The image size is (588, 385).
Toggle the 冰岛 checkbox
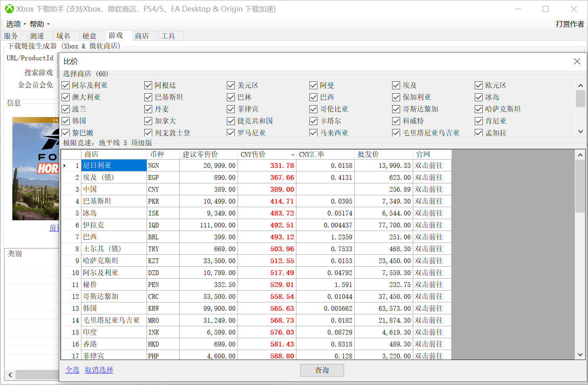[x=479, y=97]
